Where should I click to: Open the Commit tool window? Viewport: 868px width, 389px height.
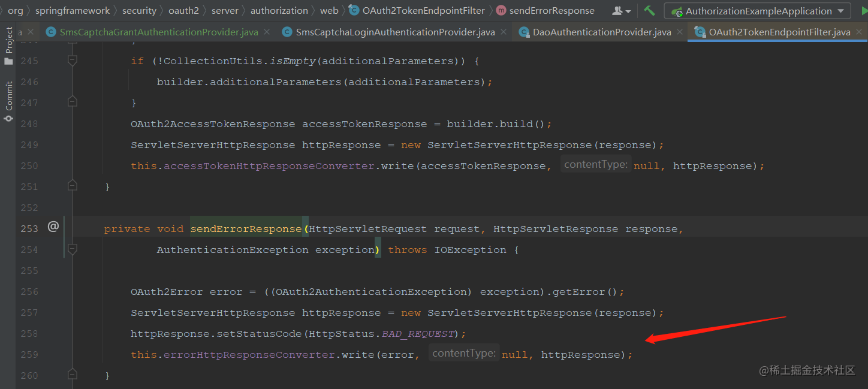click(8, 102)
